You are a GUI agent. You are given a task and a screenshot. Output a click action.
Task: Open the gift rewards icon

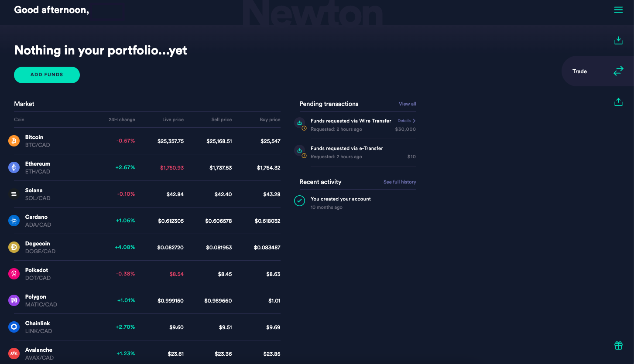point(618,346)
